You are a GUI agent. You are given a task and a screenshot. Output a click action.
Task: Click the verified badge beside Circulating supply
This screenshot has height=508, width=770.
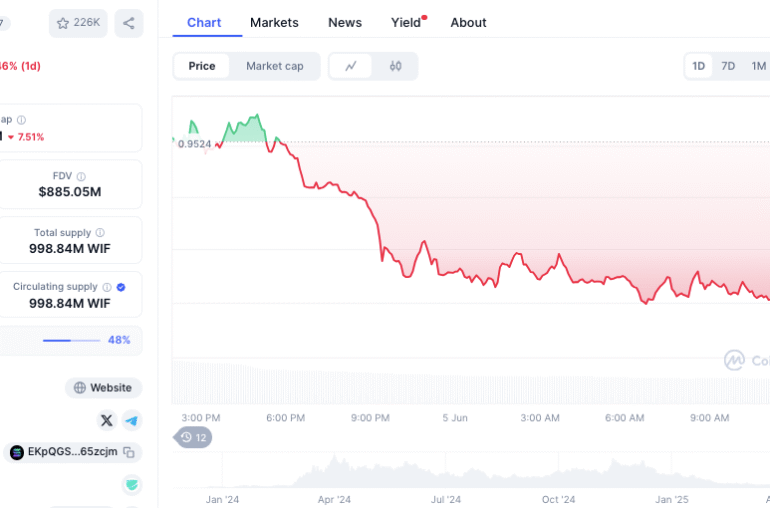[x=121, y=287]
